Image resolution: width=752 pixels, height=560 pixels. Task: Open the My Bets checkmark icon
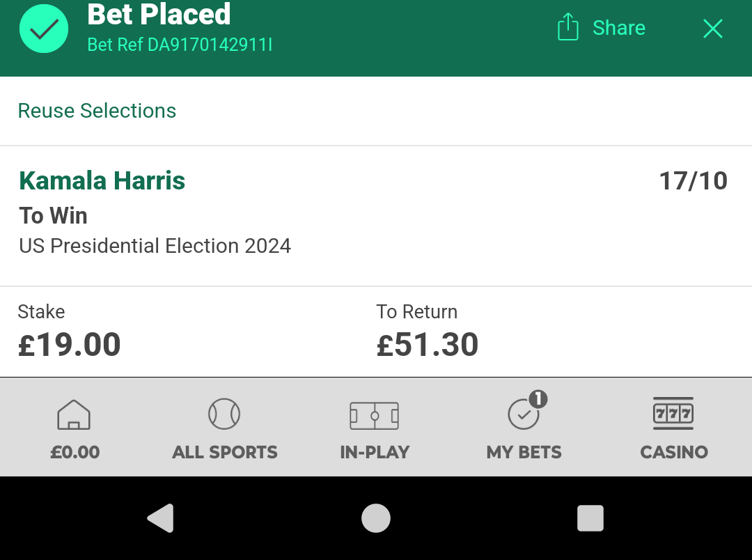tap(523, 414)
